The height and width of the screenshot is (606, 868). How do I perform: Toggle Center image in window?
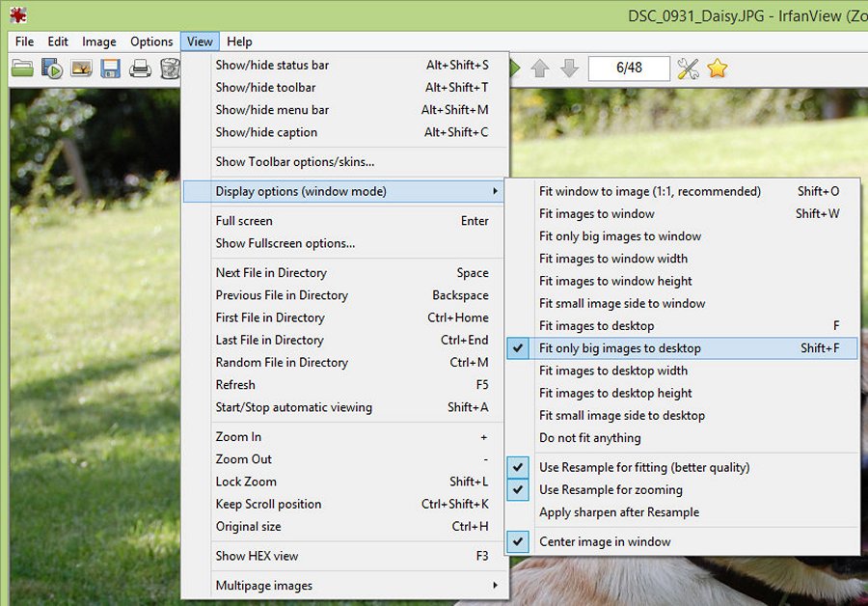point(682,541)
